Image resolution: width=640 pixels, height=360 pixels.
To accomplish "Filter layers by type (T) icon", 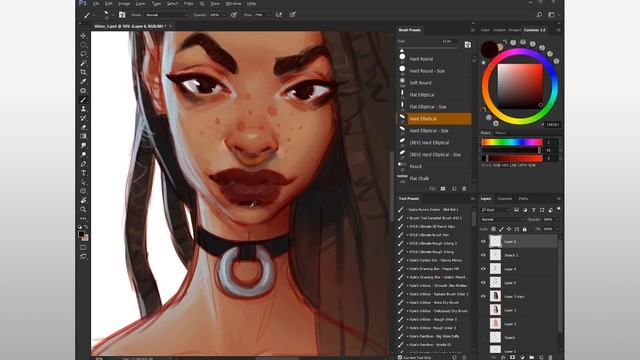I will tap(533, 210).
